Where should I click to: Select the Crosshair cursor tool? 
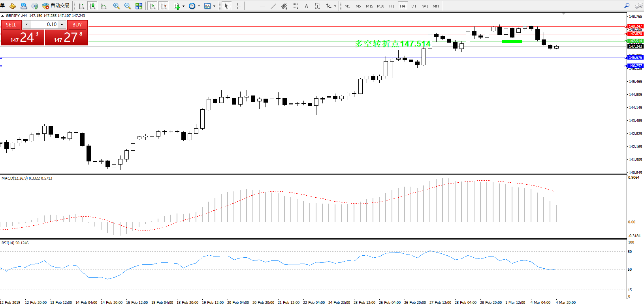237,6
